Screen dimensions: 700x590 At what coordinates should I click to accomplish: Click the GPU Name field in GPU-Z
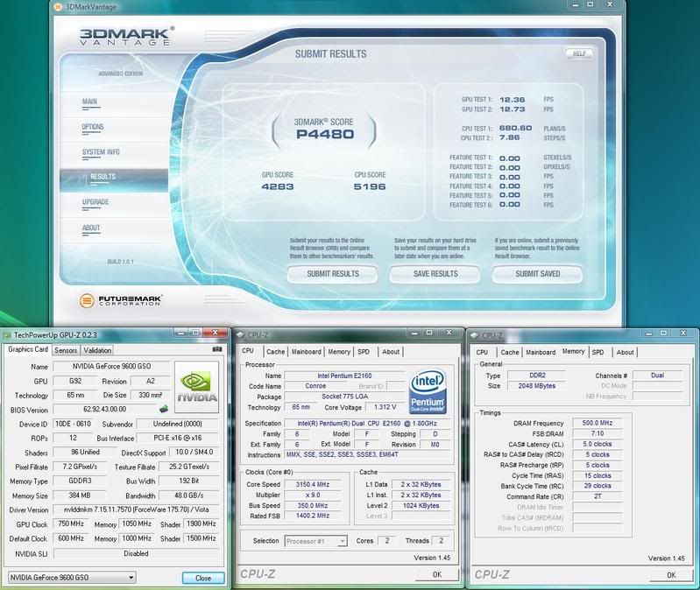[x=111, y=366]
